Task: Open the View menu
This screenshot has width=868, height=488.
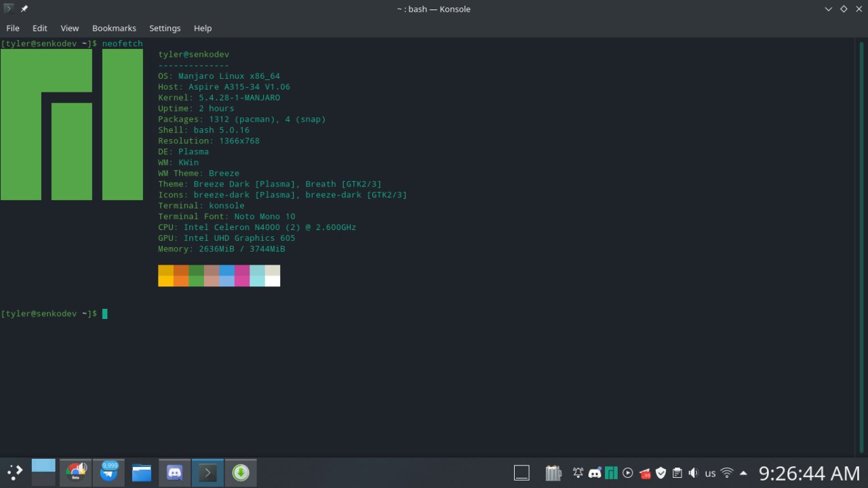Action: click(70, 28)
